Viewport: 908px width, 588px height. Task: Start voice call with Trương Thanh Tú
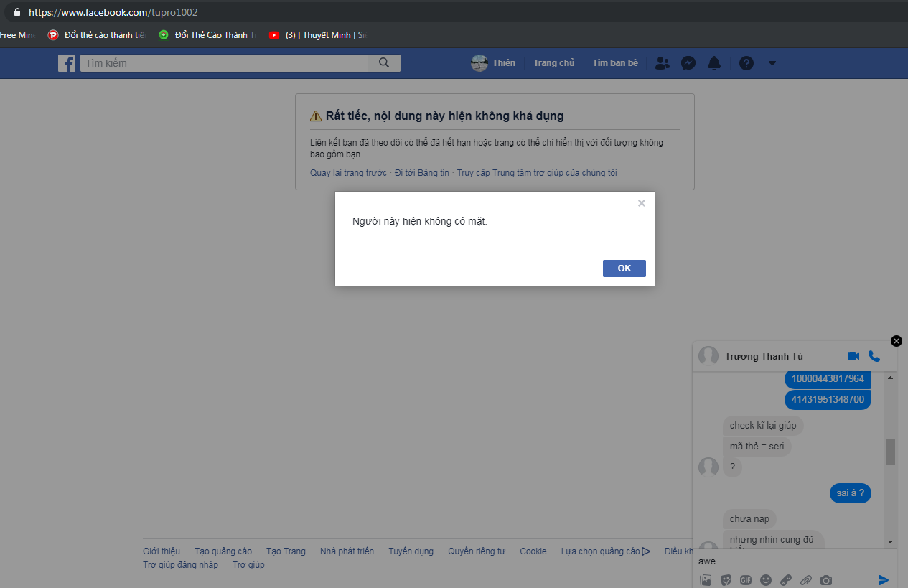click(x=874, y=356)
